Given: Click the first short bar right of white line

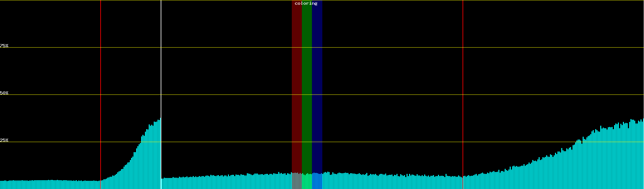Looking at the screenshot, I should pos(162,184).
